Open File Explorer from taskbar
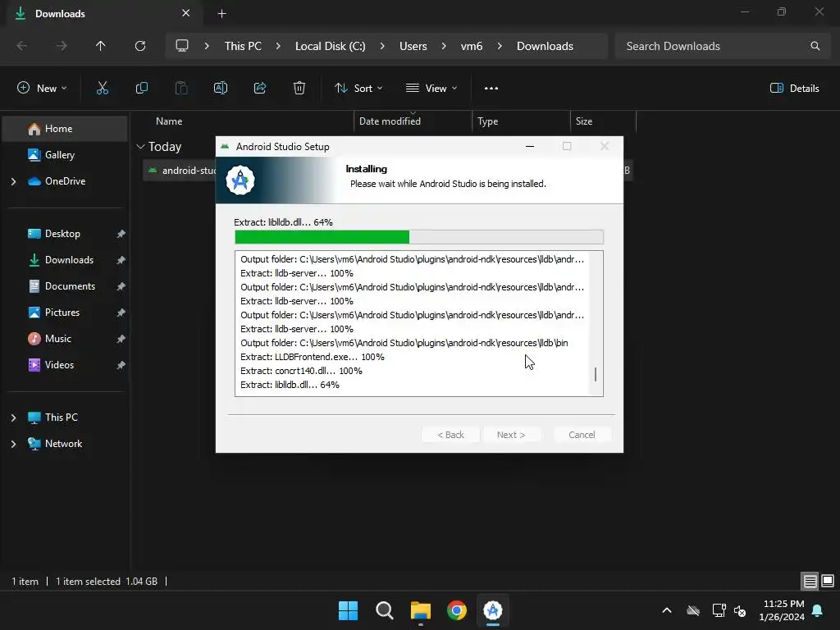840x630 pixels. [x=421, y=610]
